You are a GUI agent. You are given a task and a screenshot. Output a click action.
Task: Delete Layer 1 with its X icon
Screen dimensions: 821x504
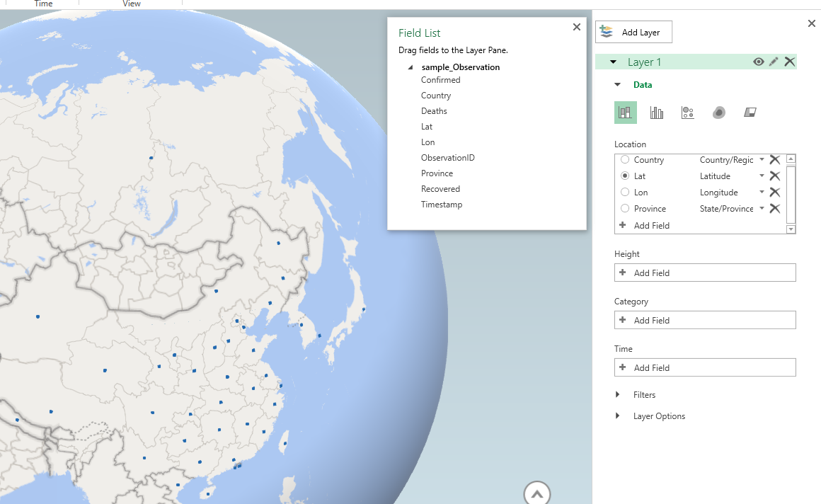point(790,62)
